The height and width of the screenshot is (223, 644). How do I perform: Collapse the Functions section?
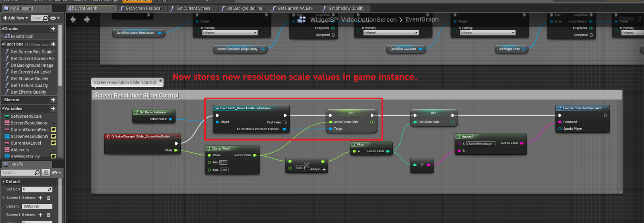(2, 44)
